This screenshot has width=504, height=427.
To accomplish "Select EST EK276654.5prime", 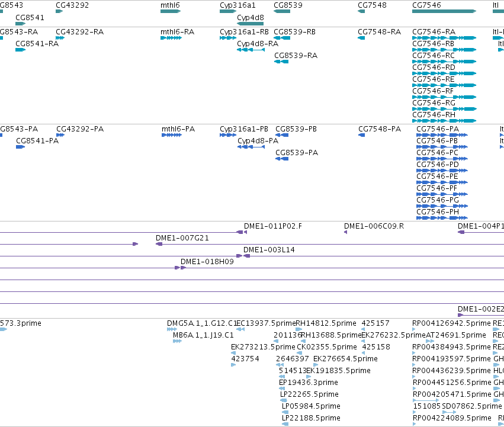I will coord(345,359).
